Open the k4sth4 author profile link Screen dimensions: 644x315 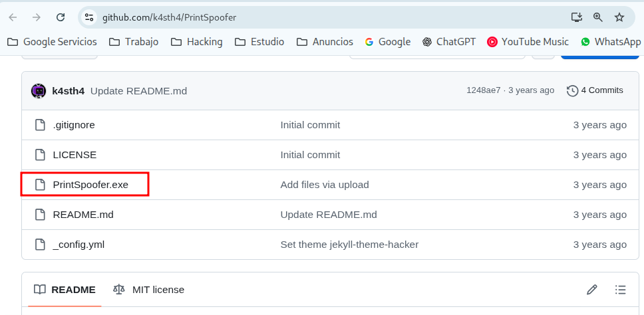(x=68, y=91)
